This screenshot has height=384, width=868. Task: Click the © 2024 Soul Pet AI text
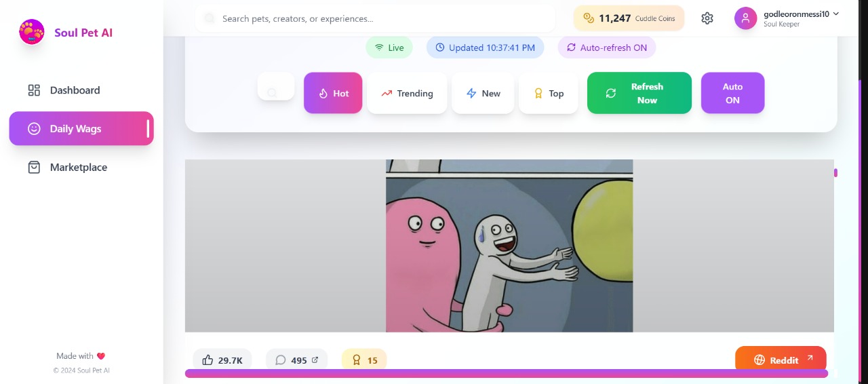81,370
